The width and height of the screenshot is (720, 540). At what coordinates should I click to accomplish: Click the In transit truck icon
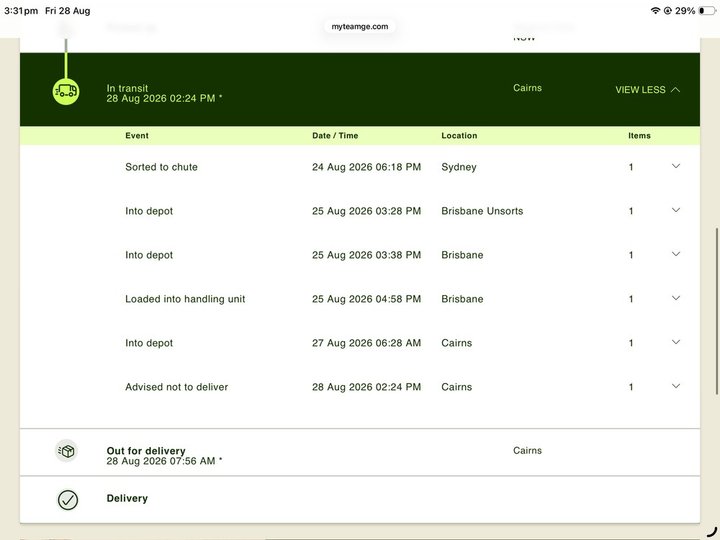(x=66, y=91)
